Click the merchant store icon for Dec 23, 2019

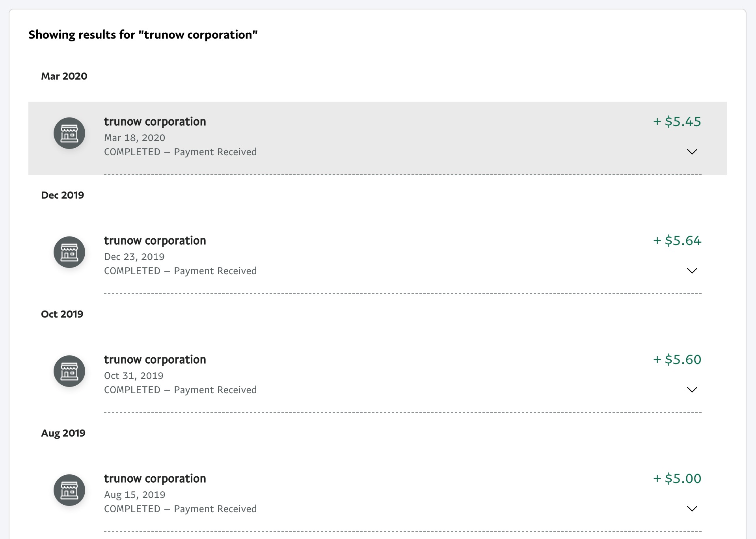69,252
